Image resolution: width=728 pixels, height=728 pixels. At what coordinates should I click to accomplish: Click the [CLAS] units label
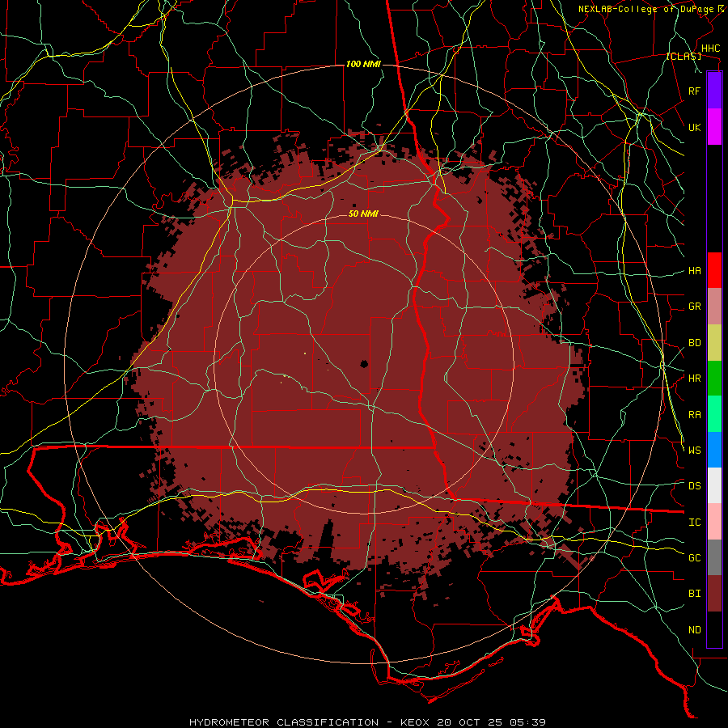click(x=684, y=56)
